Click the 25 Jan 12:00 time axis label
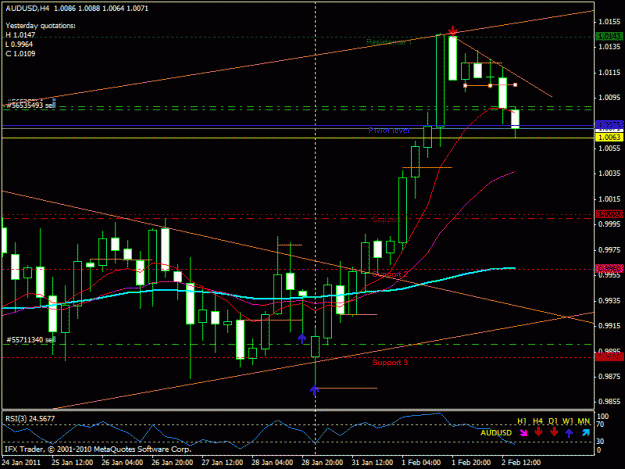Screen dimensions: 625x469 pos(72,463)
